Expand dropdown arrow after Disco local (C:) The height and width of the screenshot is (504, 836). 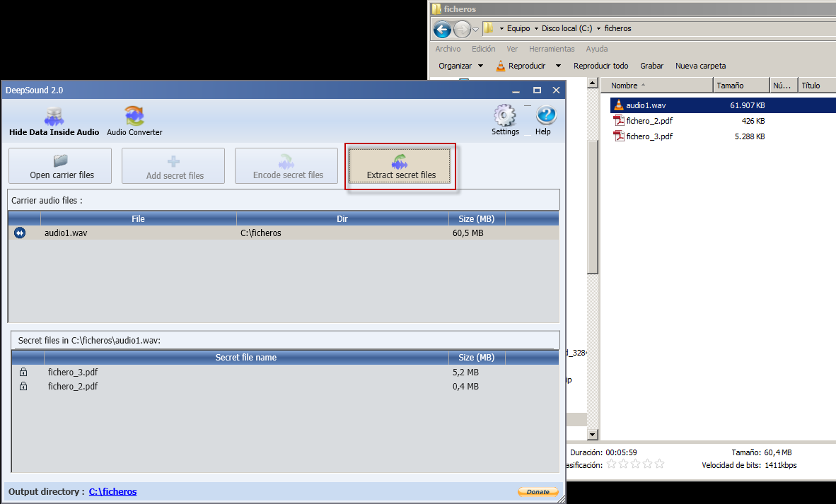point(598,29)
